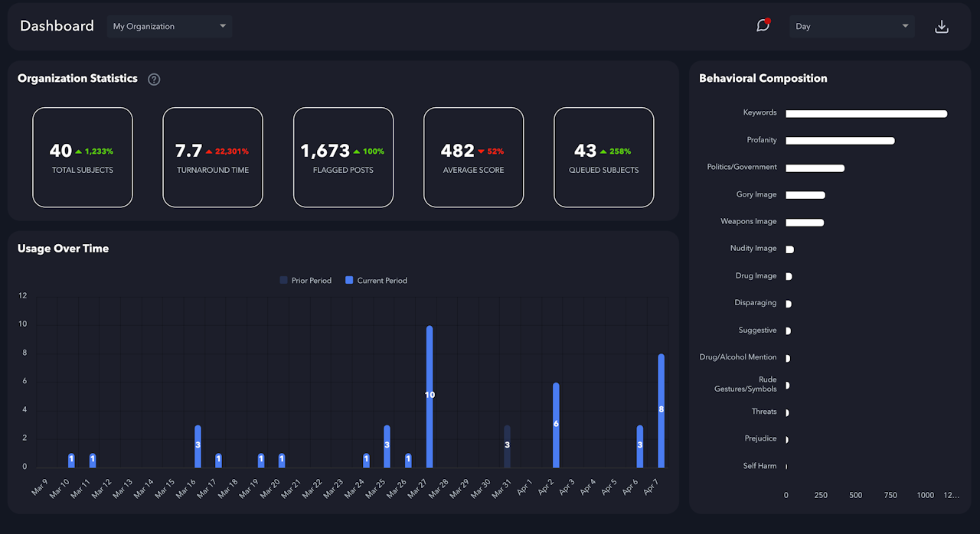Screen dimensions: 980x534
Task: Click the download report icon
Action: tap(942, 27)
